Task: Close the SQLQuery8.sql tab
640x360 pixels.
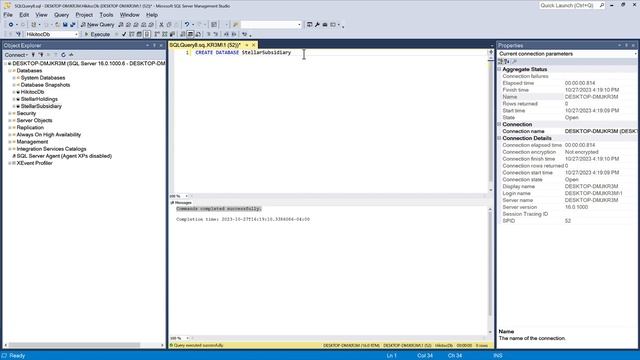Action: (253, 45)
